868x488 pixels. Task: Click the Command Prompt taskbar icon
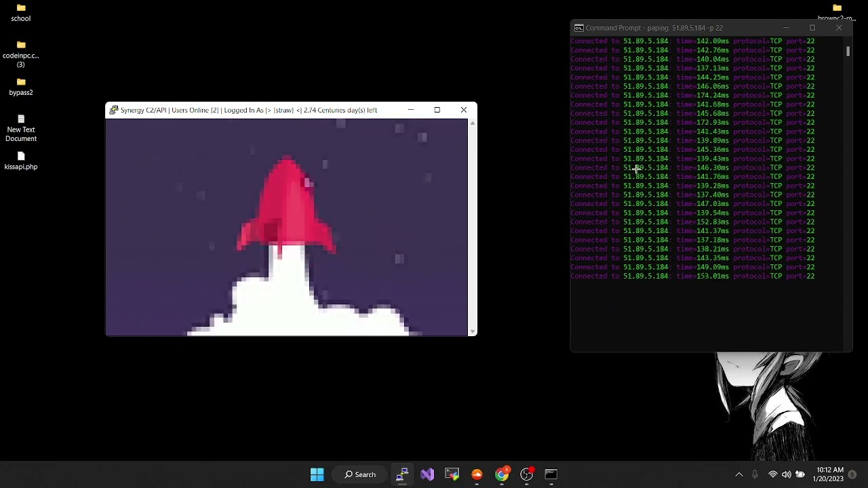point(551,474)
